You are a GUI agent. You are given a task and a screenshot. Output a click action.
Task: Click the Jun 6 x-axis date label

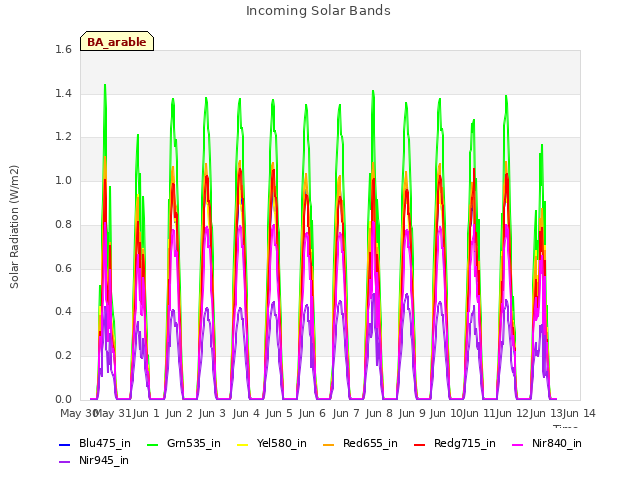coord(312,413)
